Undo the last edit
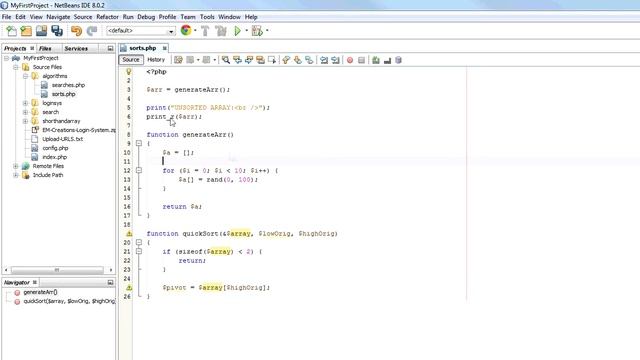 point(76,31)
